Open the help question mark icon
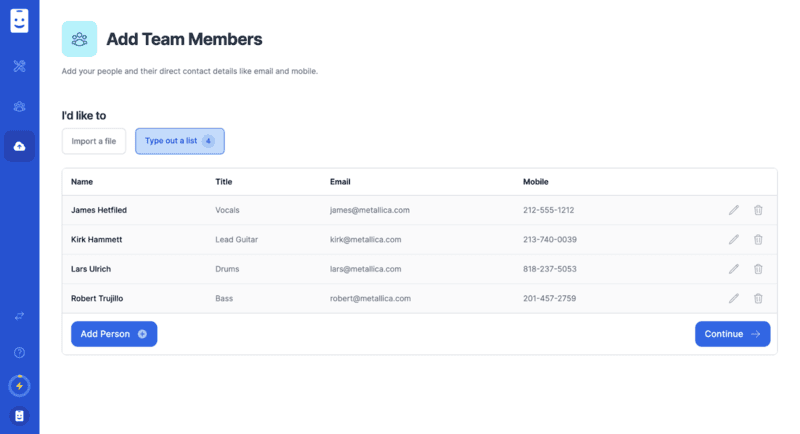Screen dimensions: 800x434 pos(19,352)
